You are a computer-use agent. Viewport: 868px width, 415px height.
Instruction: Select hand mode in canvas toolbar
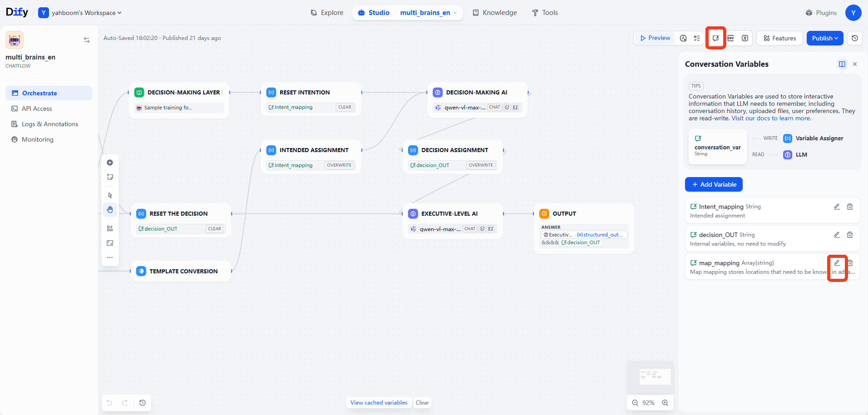tap(110, 209)
